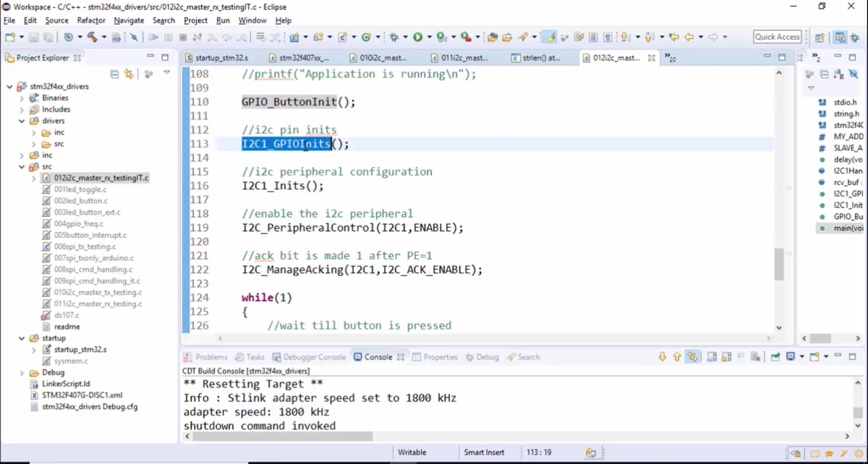
Task: Click the New C/C++ Project icon
Action: click(294, 37)
